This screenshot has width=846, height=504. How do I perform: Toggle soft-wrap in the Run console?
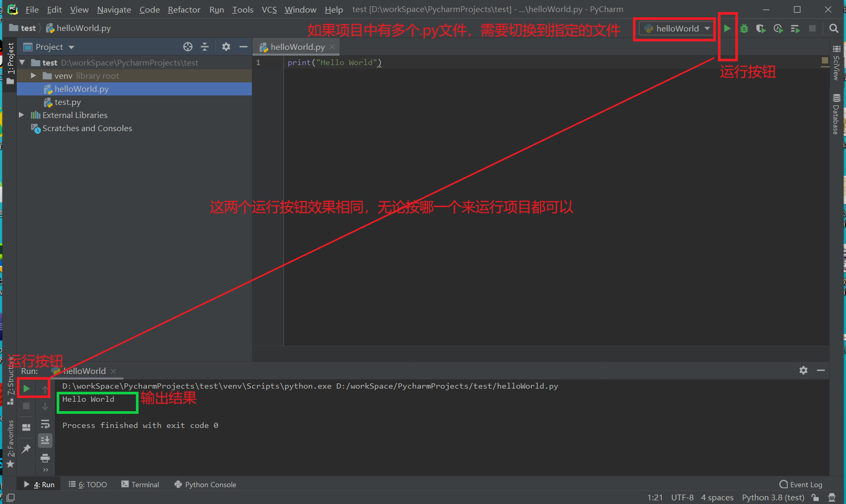45,424
